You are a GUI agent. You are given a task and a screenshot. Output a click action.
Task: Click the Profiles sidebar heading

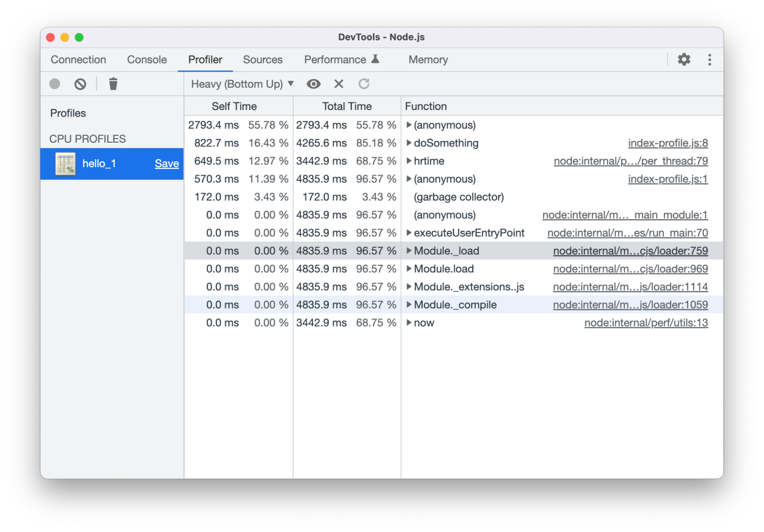click(68, 113)
